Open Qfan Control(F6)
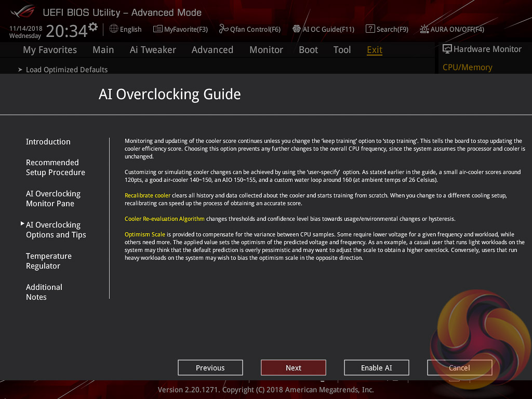Viewport: 532px width, 399px height. (x=255, y=30)
